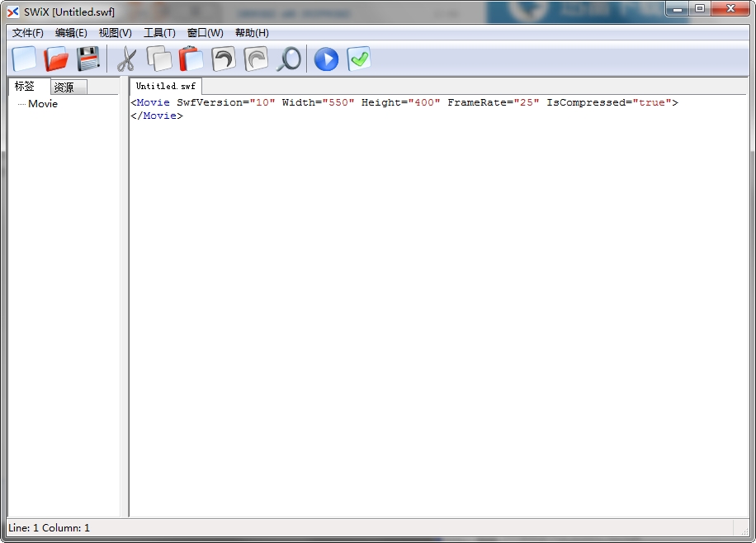Save the file with floppy disk icon
Viewport: 756px width, 543px height.
point(88,59)
